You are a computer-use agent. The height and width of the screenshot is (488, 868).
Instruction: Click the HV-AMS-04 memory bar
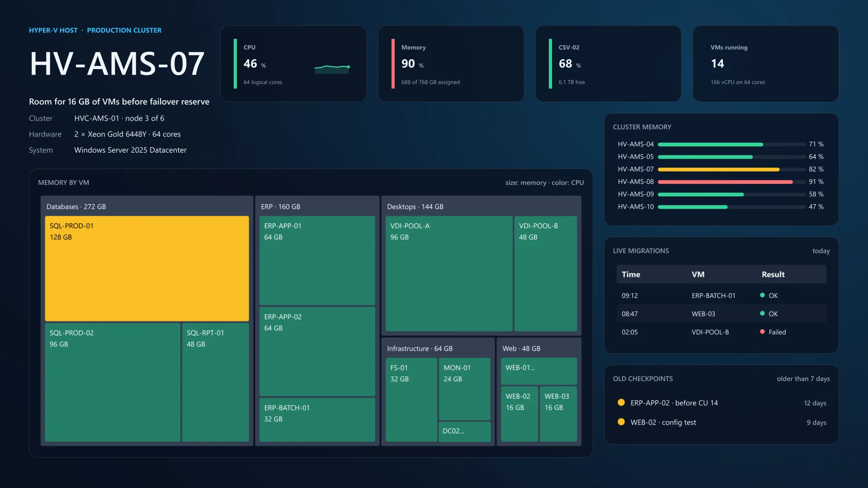[732, 145]
